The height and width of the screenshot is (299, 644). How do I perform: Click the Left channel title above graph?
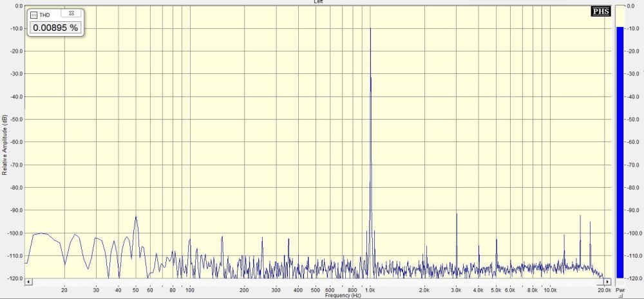pos(318,2)
